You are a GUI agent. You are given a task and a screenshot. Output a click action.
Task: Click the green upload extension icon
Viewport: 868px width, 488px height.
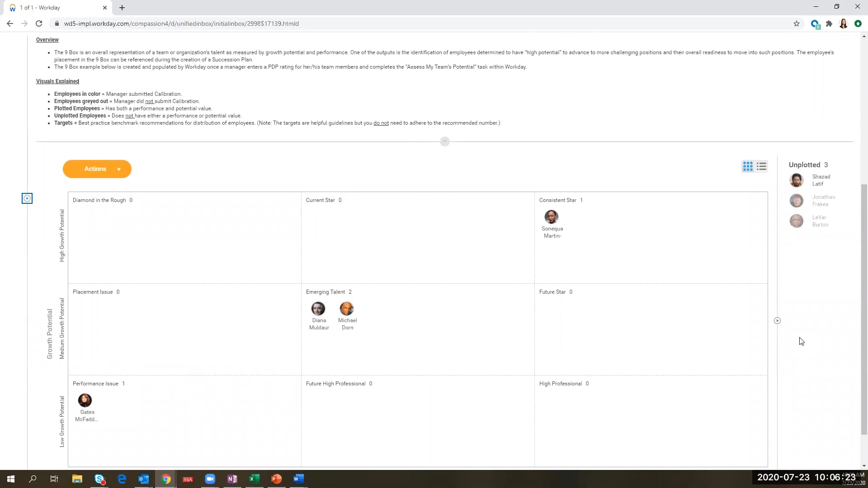click(x=858, y=23)
